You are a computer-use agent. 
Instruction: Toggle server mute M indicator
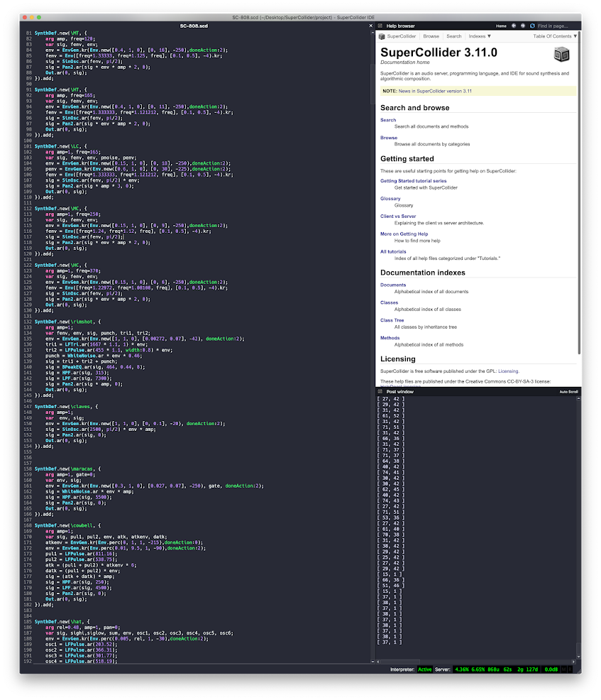[x=563, y=669]
